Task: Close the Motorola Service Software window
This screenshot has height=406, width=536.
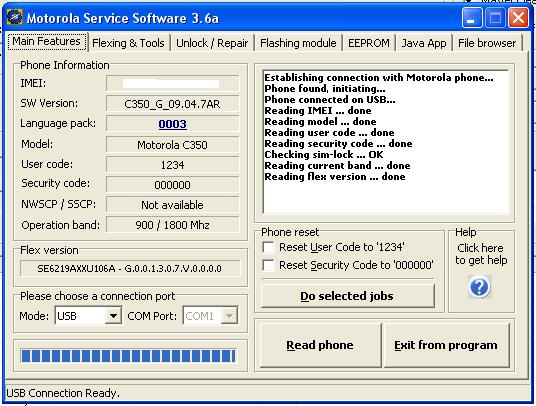Action: 518,17
